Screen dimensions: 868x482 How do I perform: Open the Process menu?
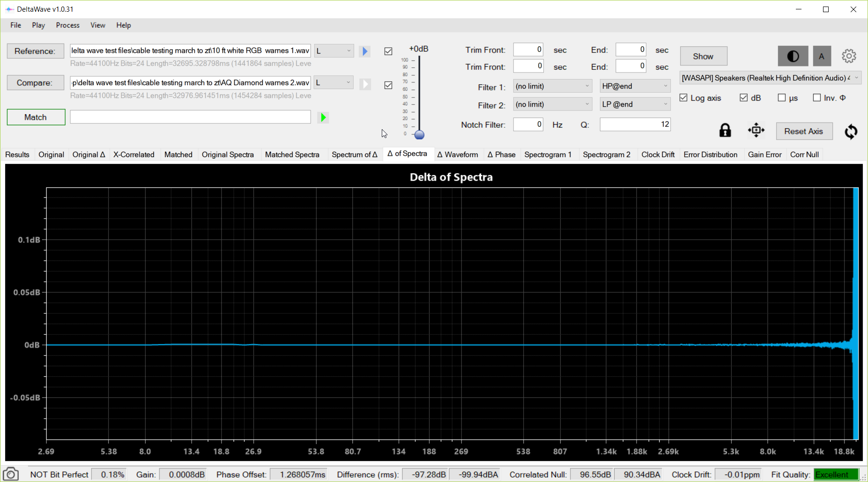pyautogui.click(x=67, y=25)
